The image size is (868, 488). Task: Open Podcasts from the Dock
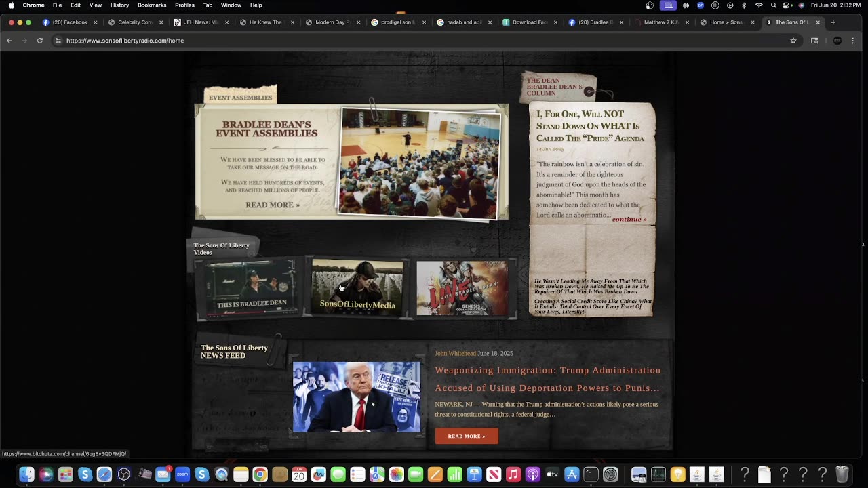coord(533,474)
